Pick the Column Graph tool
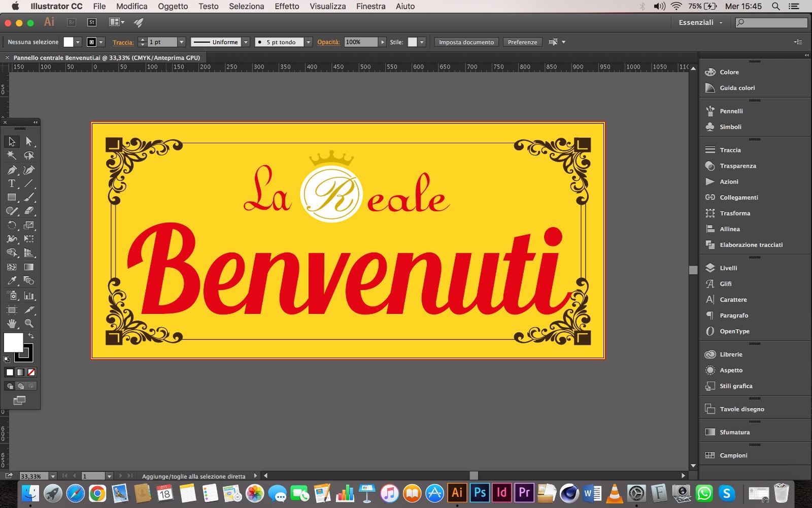This screenshot has height=508, width=812. [29, 295]
